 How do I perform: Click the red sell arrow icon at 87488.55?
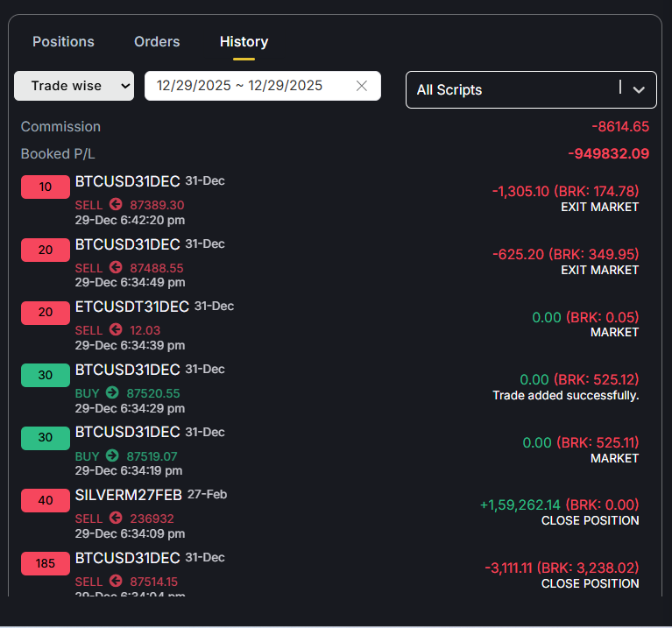coord(115,268)
